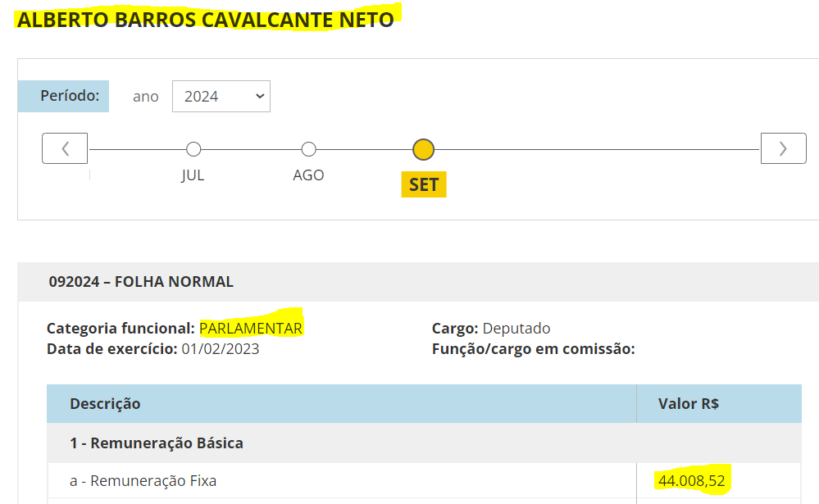This screenshot has width=819, height=504.
Task: Click the yellow SET month label
Action: (423, 184)
